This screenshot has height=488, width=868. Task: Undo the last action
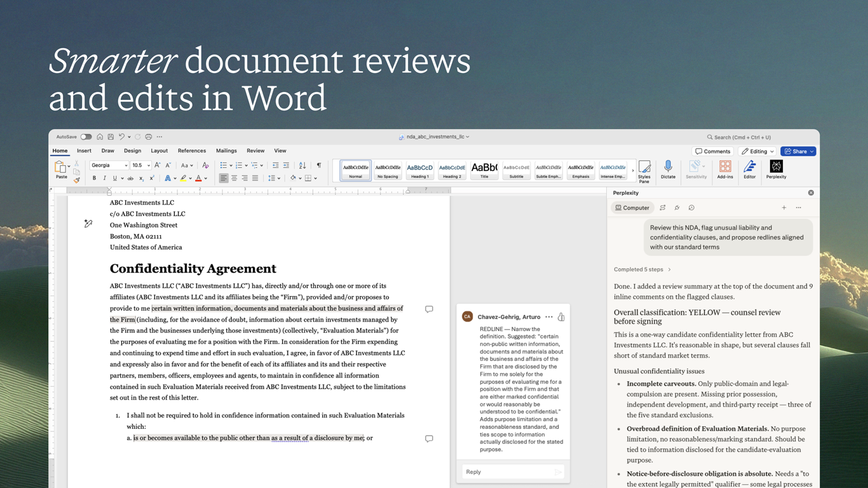(x=121, y=137)
